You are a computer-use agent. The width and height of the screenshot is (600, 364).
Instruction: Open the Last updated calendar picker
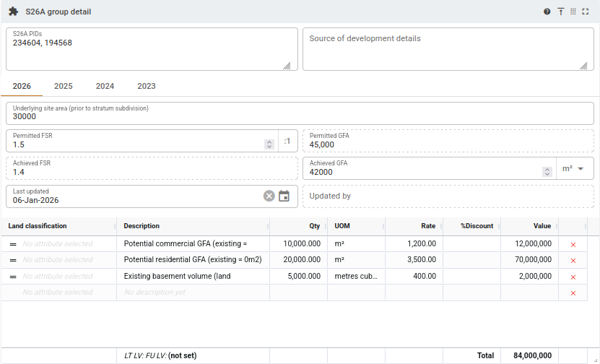click(x=284, y=196)
